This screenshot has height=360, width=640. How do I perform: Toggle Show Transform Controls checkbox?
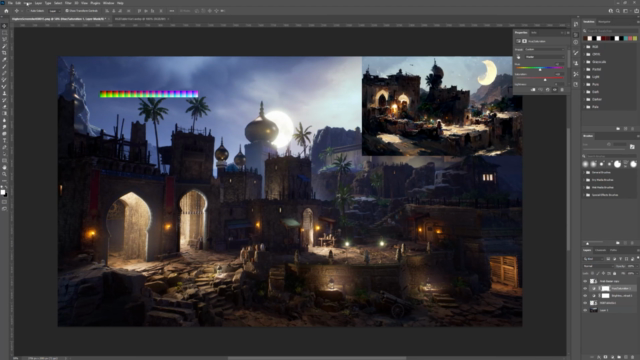coord(67,11)
